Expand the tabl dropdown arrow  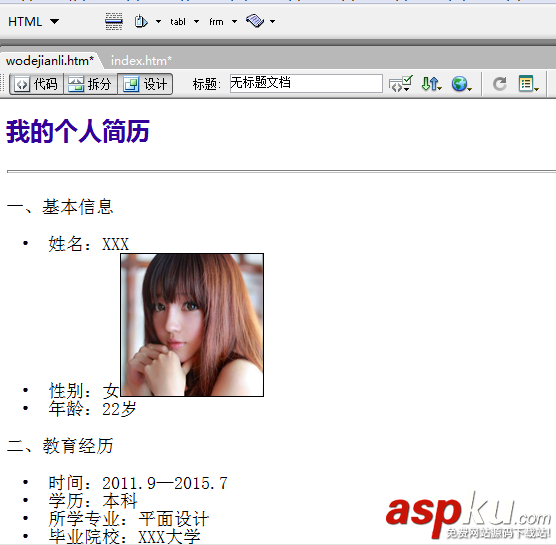(196, 22)
